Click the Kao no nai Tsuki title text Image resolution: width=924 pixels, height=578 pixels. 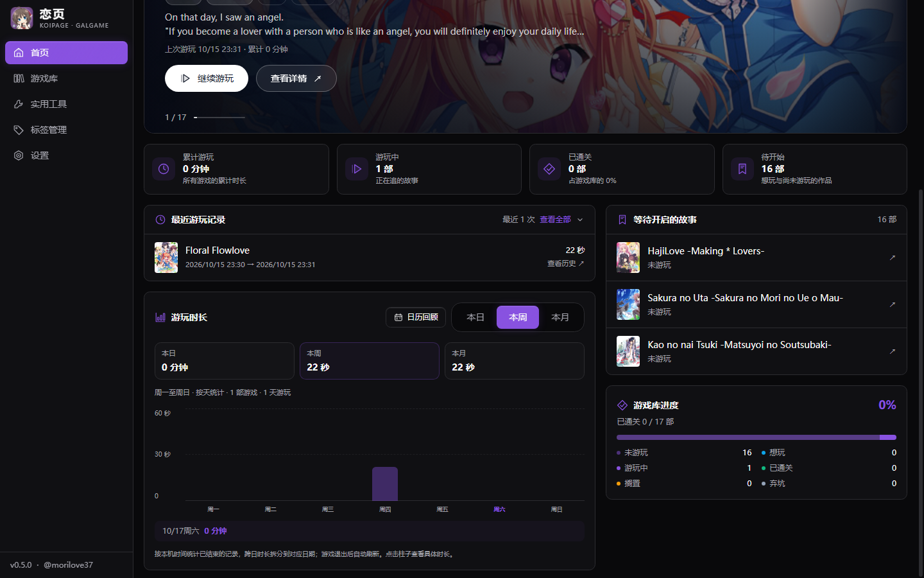pos(739,345)
